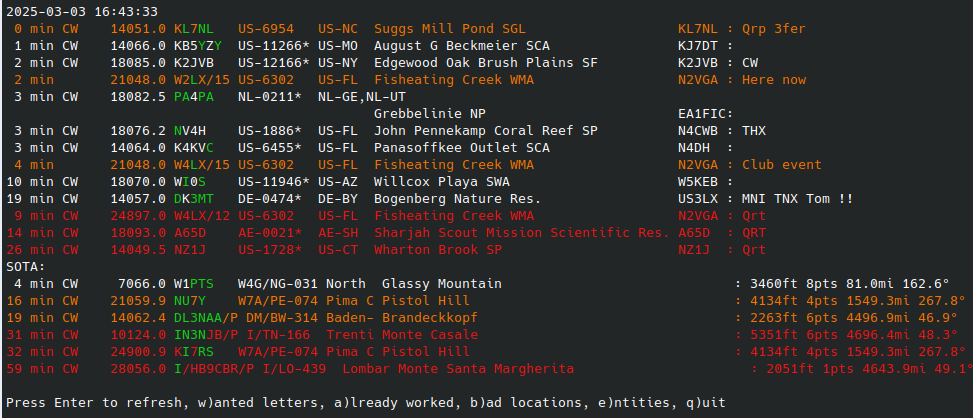Click the q)uit option in prompt
Viewport: 973px width, 418px height.
(x=706, y=402)
